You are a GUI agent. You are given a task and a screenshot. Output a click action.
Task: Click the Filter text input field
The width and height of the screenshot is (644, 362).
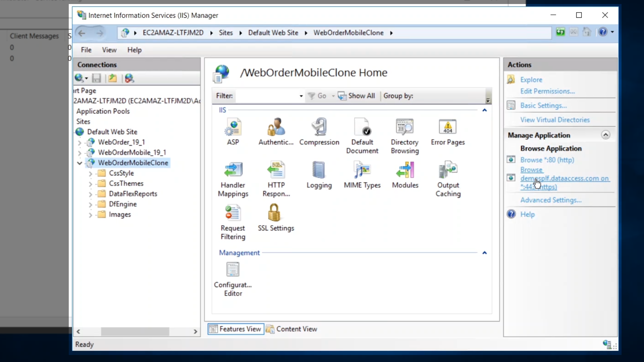(x=267, y=96)
